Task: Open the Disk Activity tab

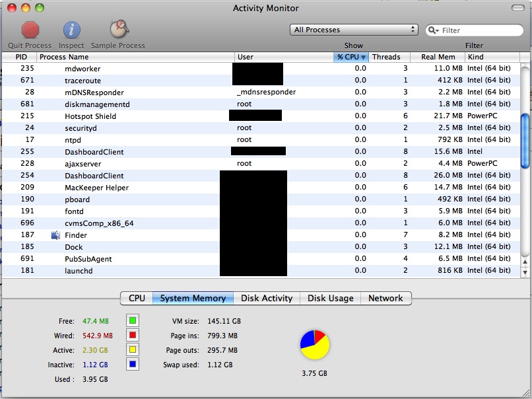Action: click(267, 298)
